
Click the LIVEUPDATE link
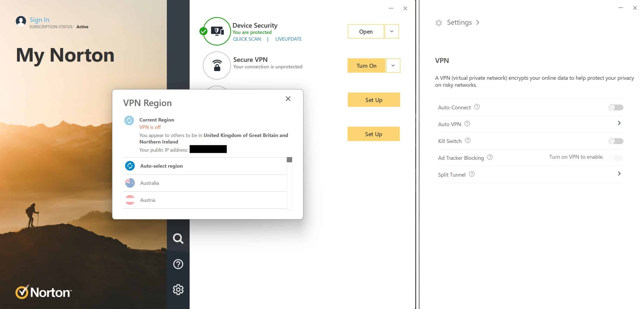tap(288, 39)
